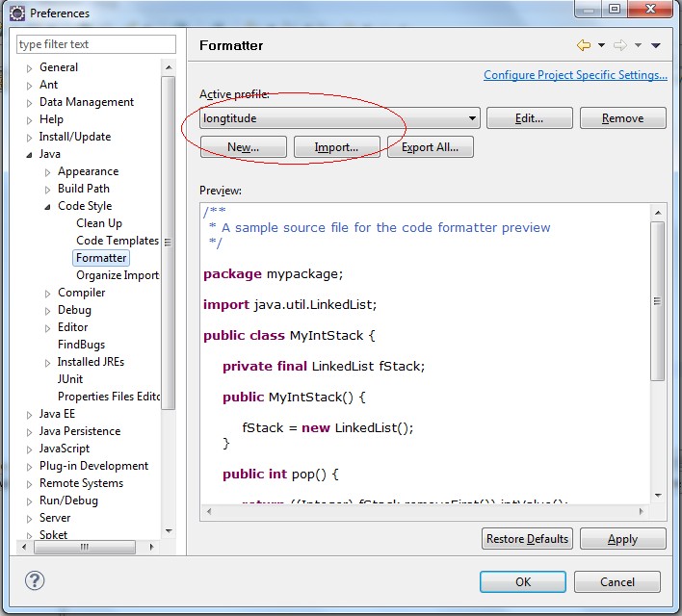The height and width of the screenshot is (616, 682).
Task: Open the FindBugs preference page
Action: point(81,345)
